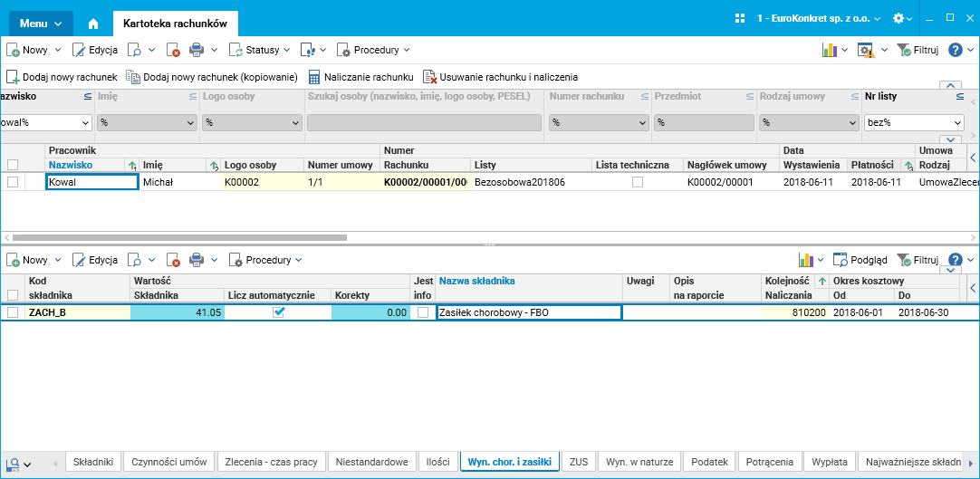Image resolution: width=980 pixels, height=479 pixels.
Task: Click the home icon tab
Action: [93, 24]
